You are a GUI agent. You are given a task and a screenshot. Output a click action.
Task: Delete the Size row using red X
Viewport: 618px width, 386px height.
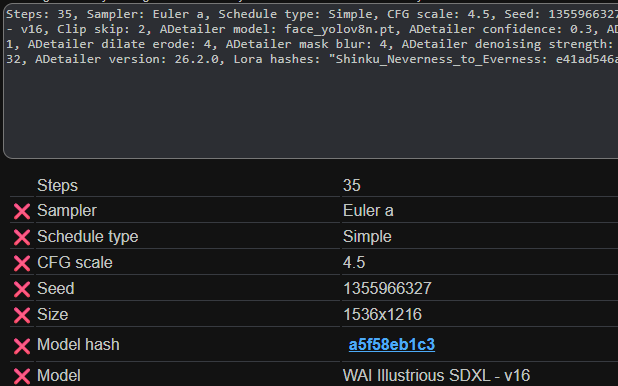click(22, 315)
